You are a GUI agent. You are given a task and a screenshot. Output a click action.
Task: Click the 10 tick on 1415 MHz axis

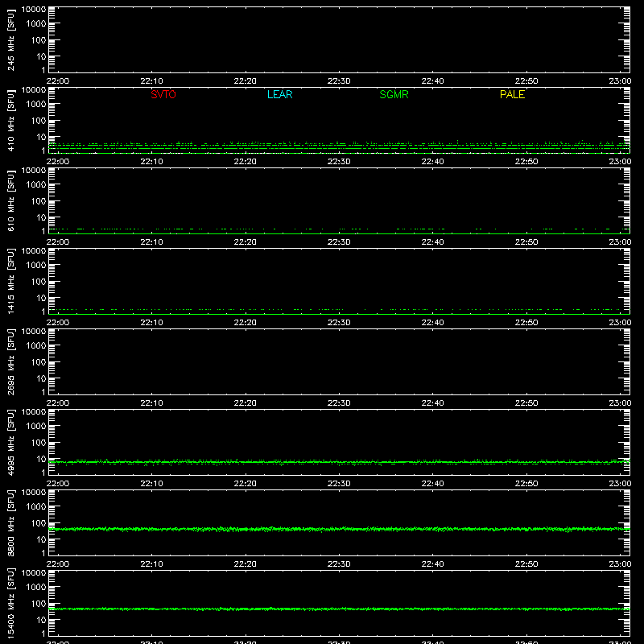41,298
